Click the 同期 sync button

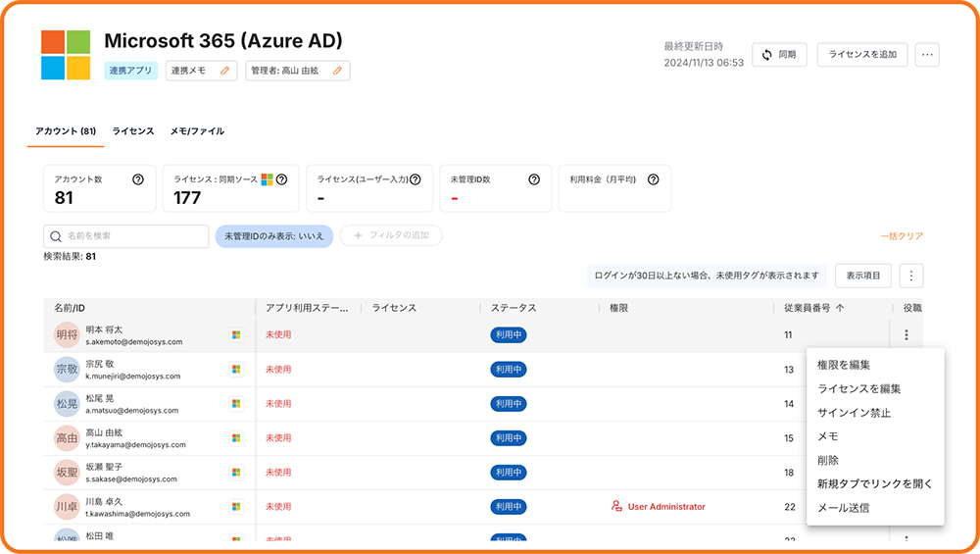click(x=779, y=55)
